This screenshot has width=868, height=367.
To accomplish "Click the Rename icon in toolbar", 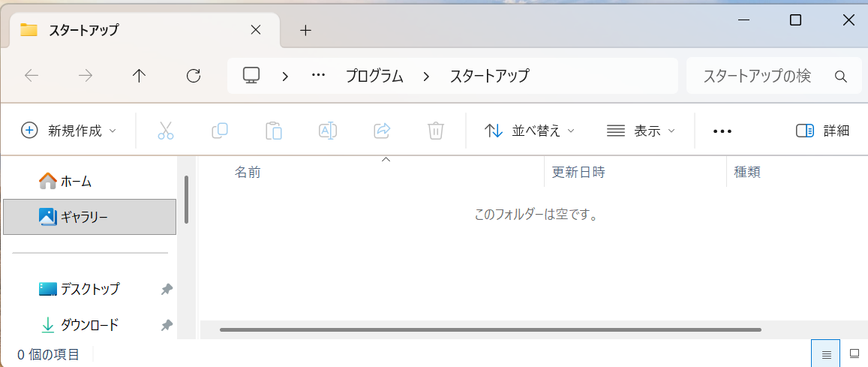I will (x=328, y=131).
